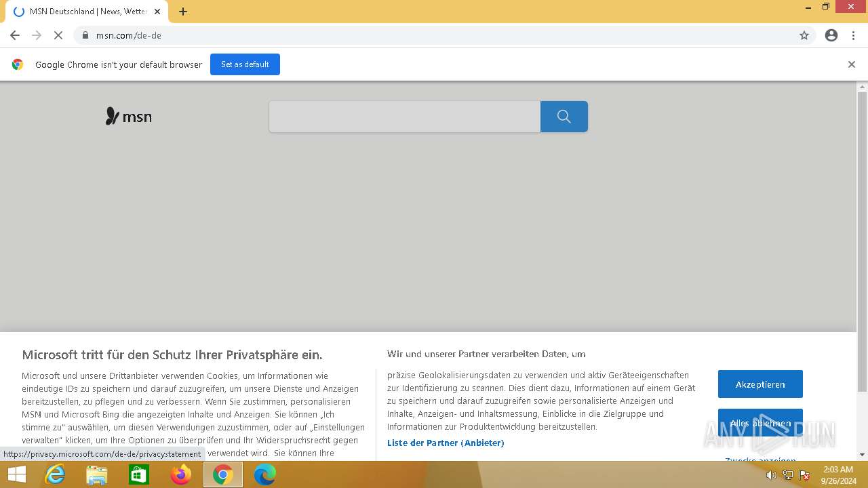The image size is (868, 488).
Task: Click the page vertical scrollbar
Action: [863, 242]
